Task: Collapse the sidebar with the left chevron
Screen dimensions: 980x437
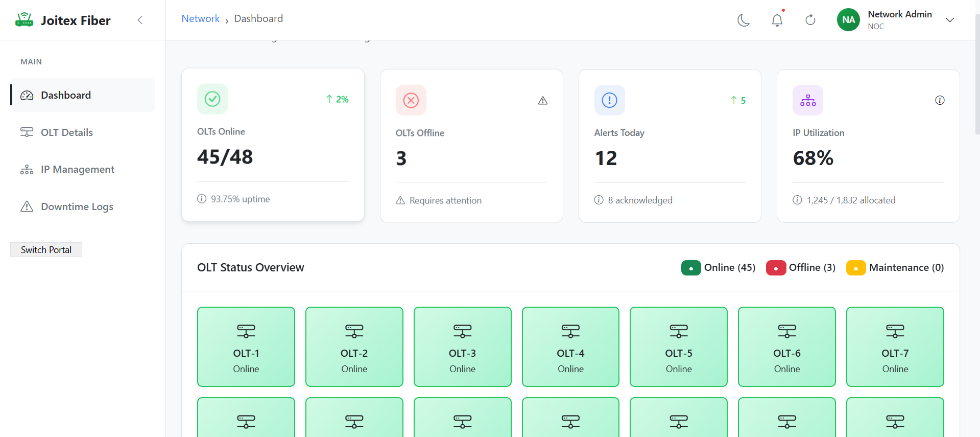Action: coord(140,20)
